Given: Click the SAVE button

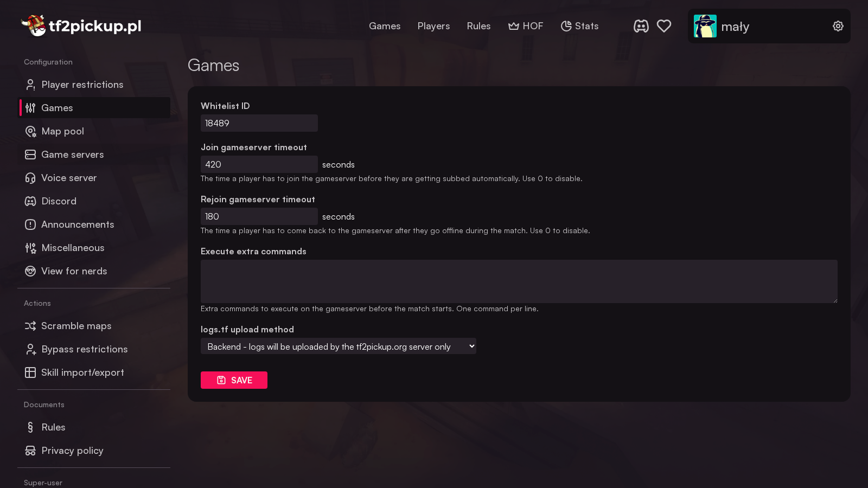Looking at the screenshot, I should point(234,380).
